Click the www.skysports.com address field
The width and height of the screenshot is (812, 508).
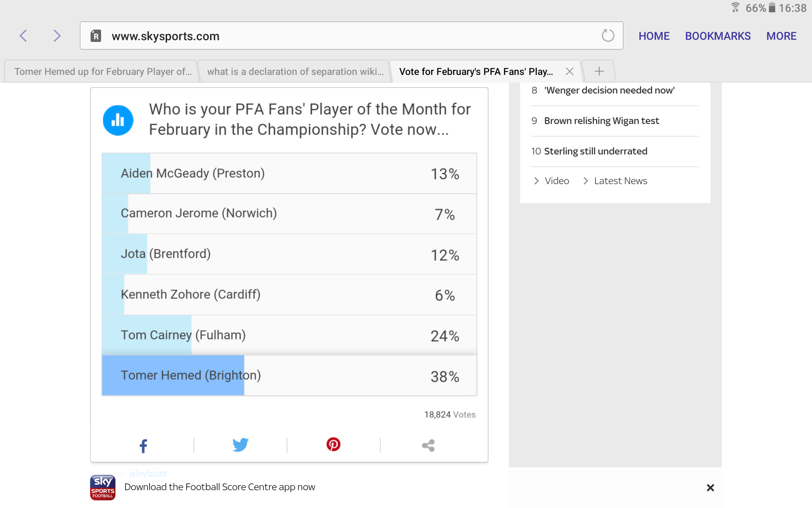[351, 36]
